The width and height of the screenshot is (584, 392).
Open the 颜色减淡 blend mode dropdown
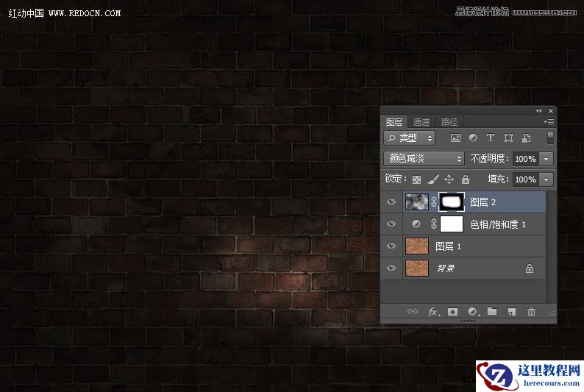point(424,159)
